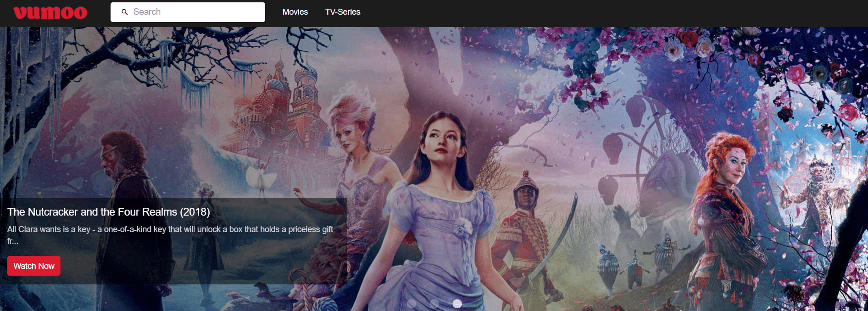Image resolution: width=868 pixels, height=311 pixels.
Task: Select the third highlighted carousel dot
Action: (457, 304)
